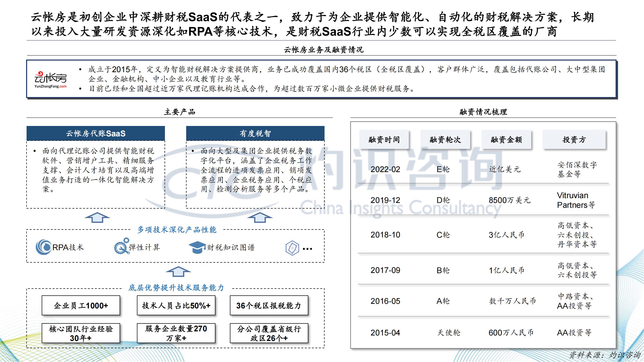Click the hexagon cube icon

coord(292,248)
